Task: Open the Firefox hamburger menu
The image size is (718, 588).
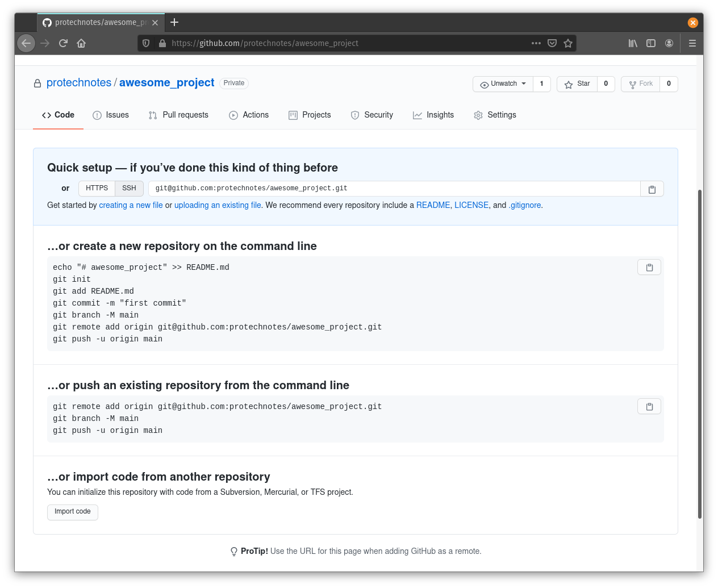Action: pos(692,43)
